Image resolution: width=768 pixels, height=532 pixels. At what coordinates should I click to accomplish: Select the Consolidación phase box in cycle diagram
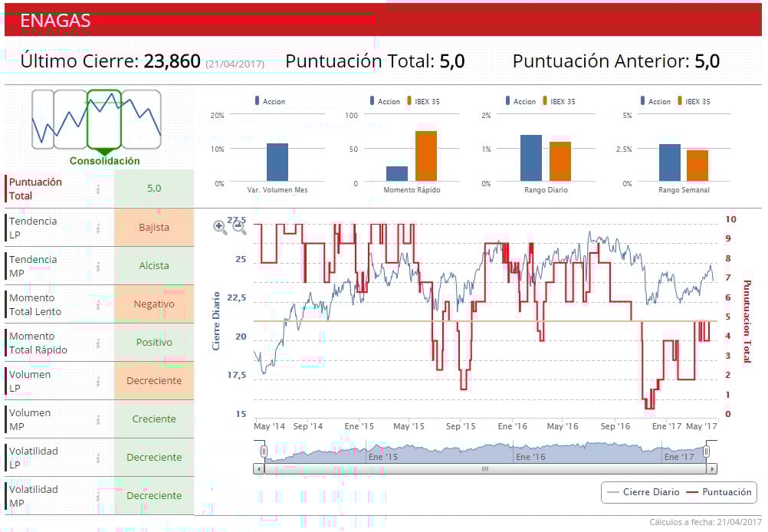pos(104,120)
